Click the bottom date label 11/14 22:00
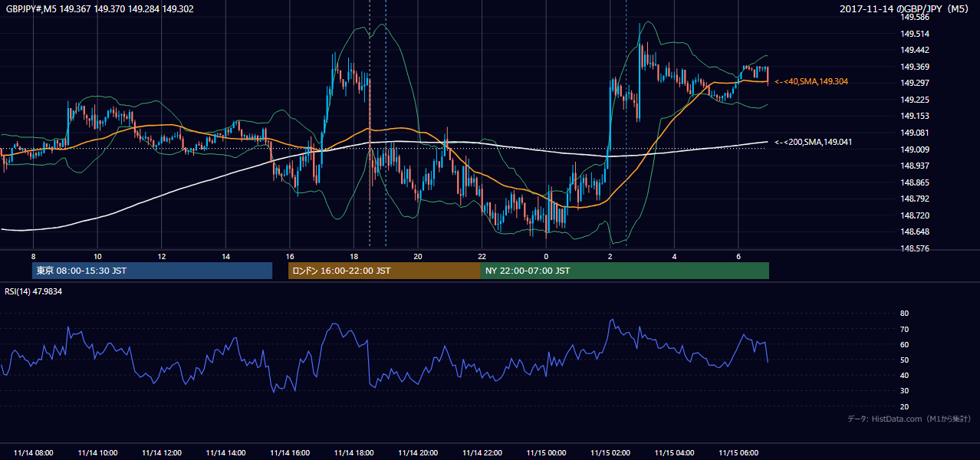Screen dimensions: 980x460 coord(483,453)
